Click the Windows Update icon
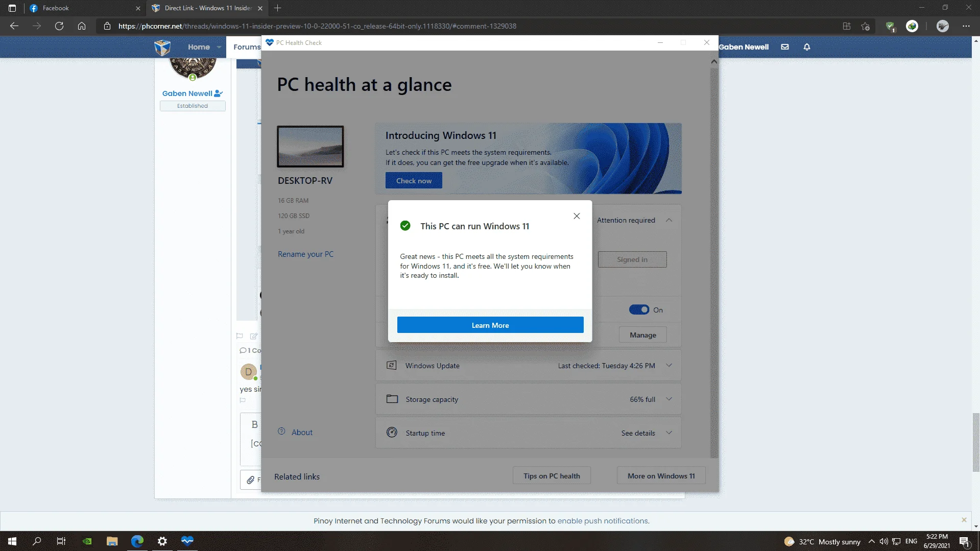The width and height of the screenshot is (980, 551). pyautogui.click(x=392, y=366)
